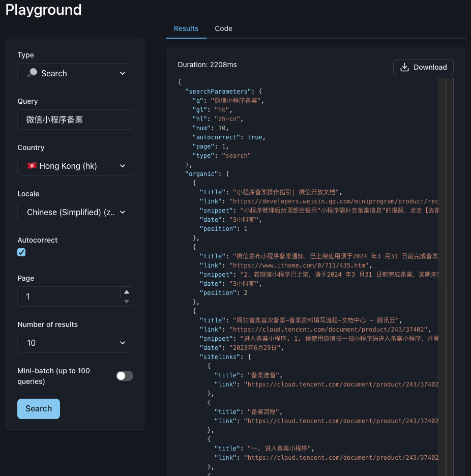Screen dimensions: 471x476
Task: Click the Playground heading
Action: point(43,10)
